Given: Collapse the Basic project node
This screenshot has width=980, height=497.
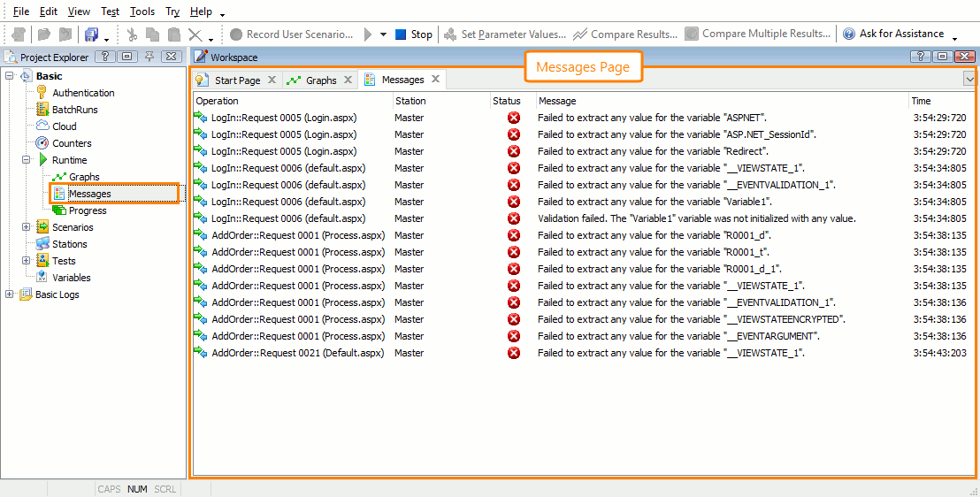Looking at the screenshot, I should pyautogui.click(x=10, y=76).
